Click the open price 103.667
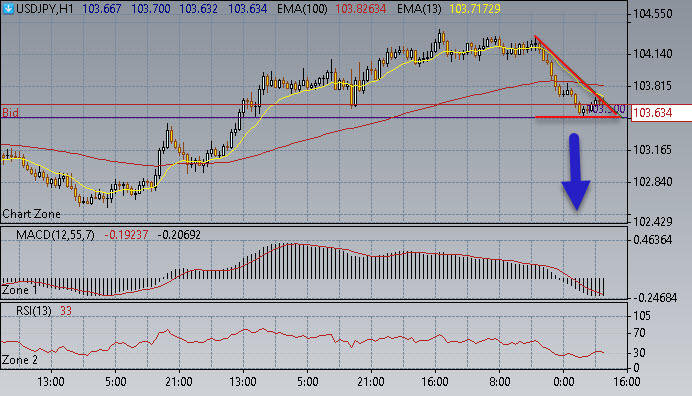 (102, 8)
